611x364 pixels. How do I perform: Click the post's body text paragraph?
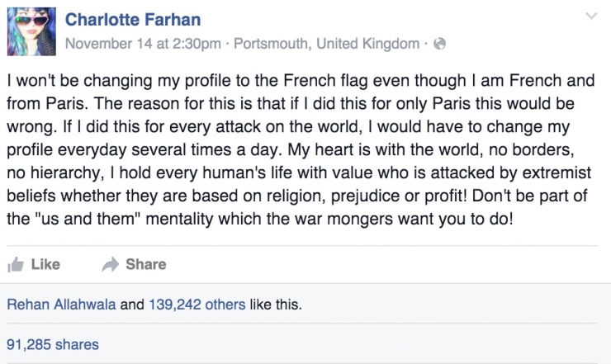(297, 153)
